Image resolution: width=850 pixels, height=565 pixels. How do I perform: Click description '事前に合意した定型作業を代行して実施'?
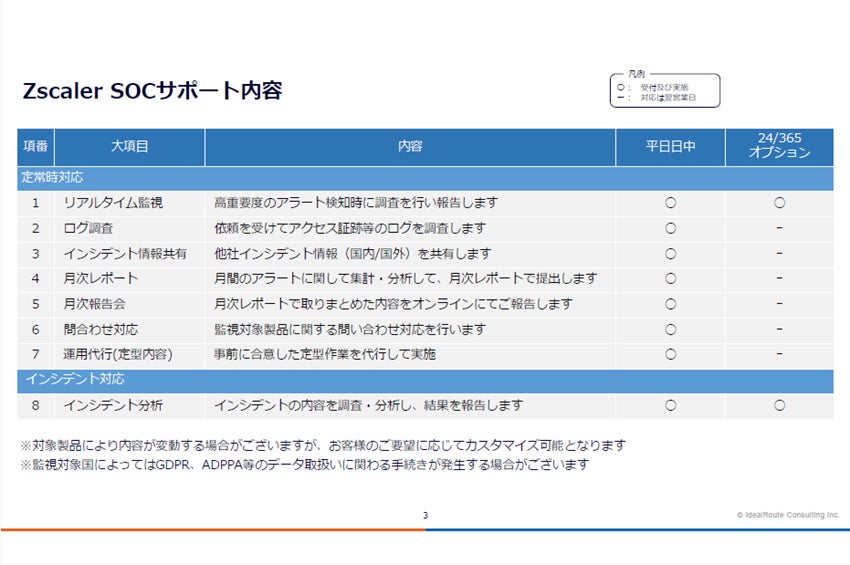(x=325, y=355)
